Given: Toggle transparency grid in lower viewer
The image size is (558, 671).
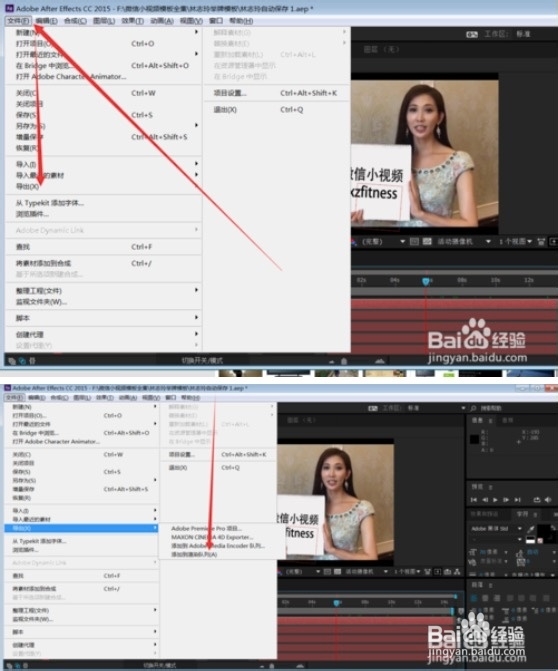Looking at the screenshot, I should pyautogui.click(x=338, y=572).
